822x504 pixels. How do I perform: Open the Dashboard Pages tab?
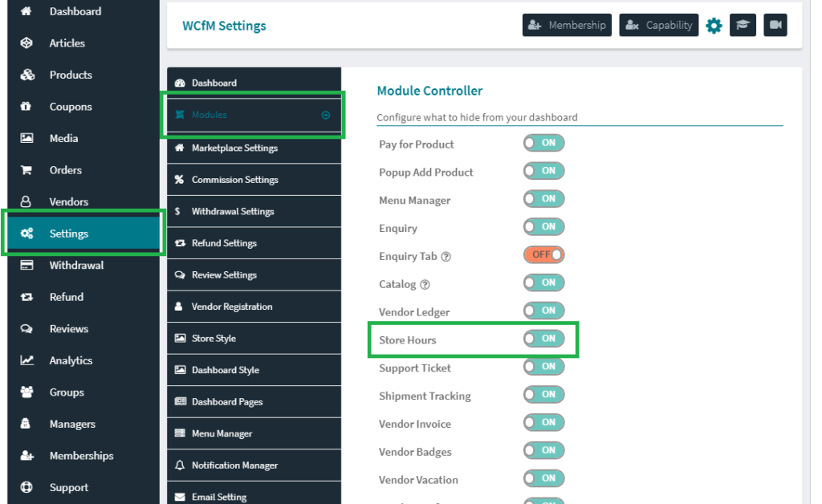coord(254,402)
